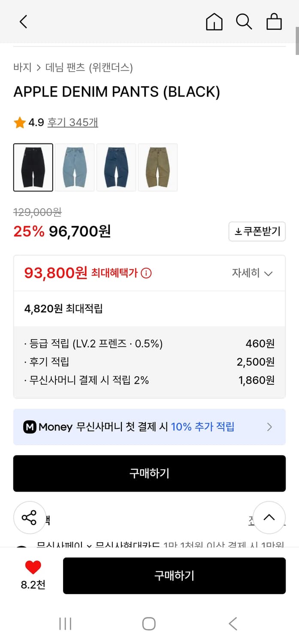Screen dimensions: 299x644
Task: Open Money first payment reward details chevron
Action: [x=270, y=427]
